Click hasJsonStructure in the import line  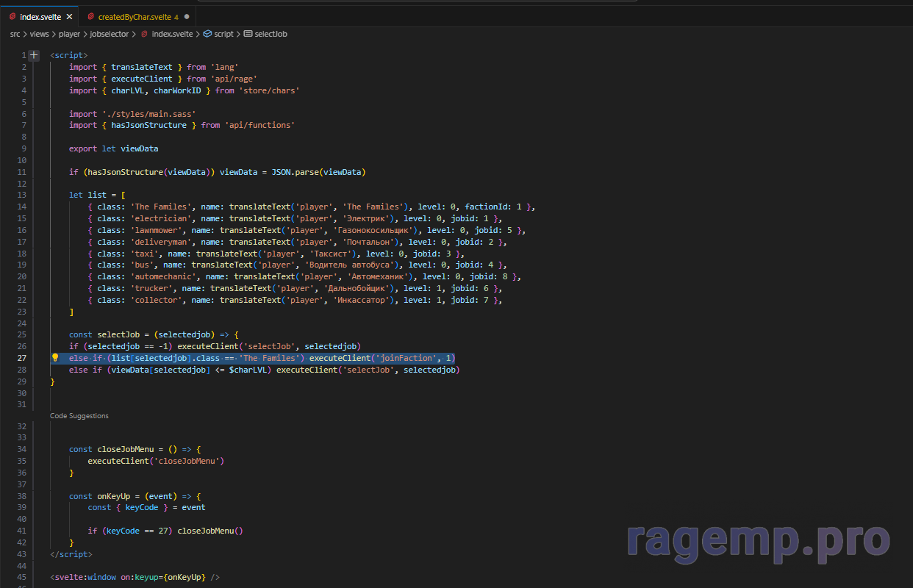click(148, 125)
